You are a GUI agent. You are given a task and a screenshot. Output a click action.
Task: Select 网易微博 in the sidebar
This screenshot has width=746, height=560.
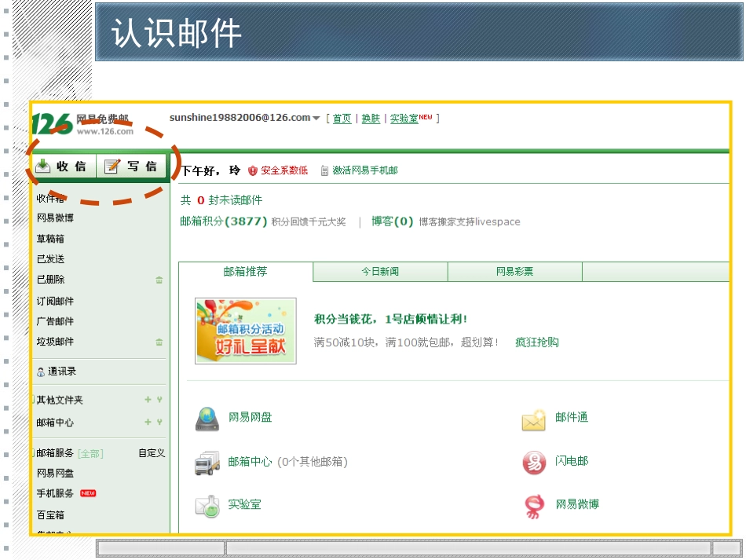click(x=55, y=218)
